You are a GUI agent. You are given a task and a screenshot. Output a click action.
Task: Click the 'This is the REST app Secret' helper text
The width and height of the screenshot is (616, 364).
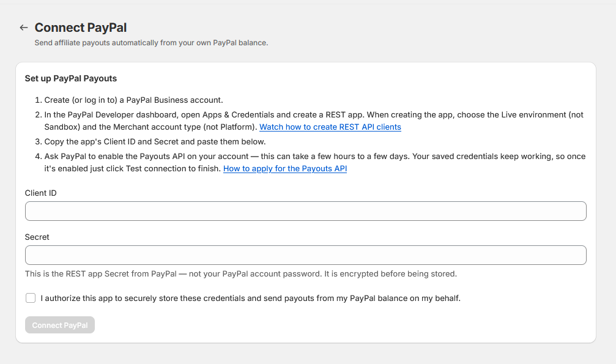click(241, 273)
